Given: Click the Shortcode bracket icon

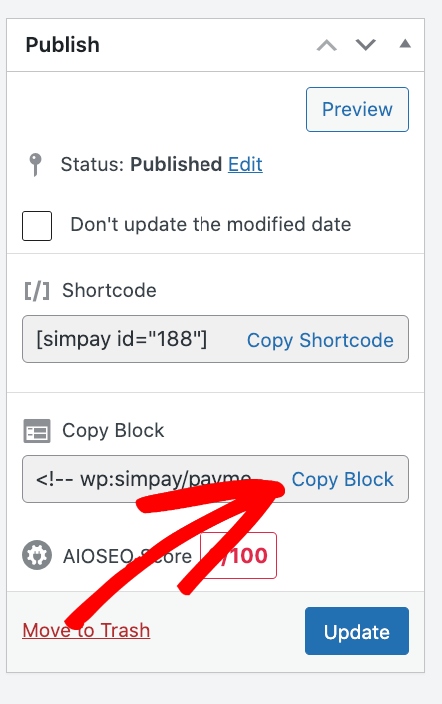Looking at the screenshot, I should (37, 291).
